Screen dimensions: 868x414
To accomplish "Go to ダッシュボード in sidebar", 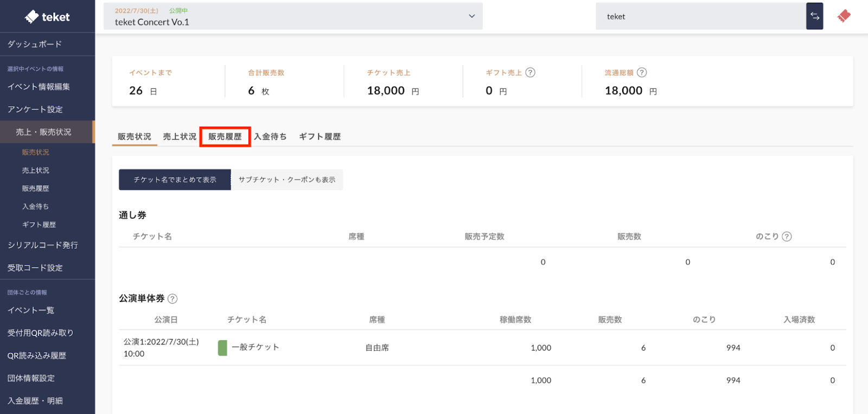I will pos(35,44).
